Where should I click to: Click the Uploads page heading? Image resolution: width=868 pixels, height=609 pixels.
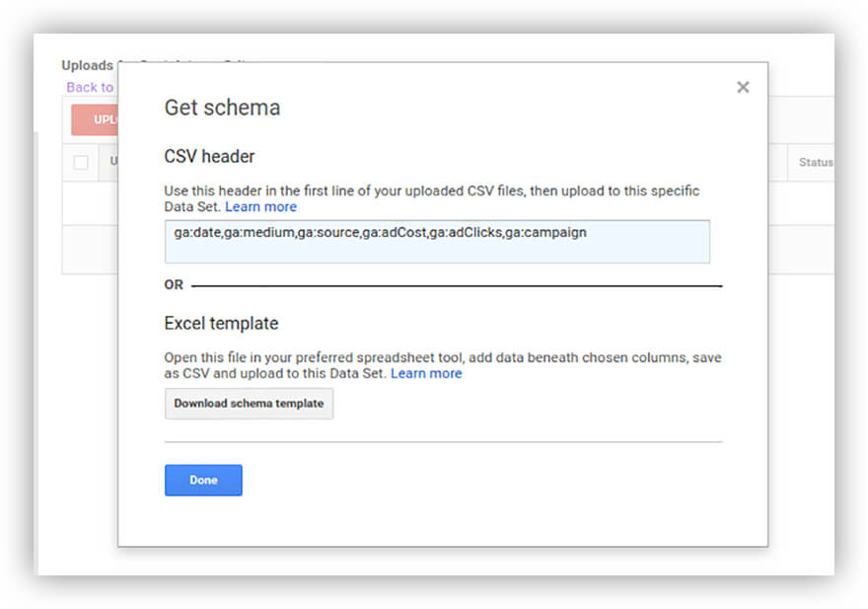pyautogui.click(x=88, y=66)
